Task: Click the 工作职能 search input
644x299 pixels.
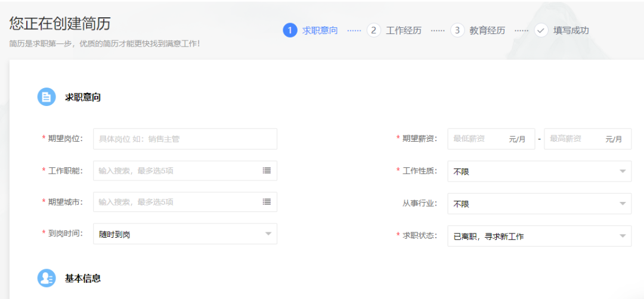Action: coord(176,170)
